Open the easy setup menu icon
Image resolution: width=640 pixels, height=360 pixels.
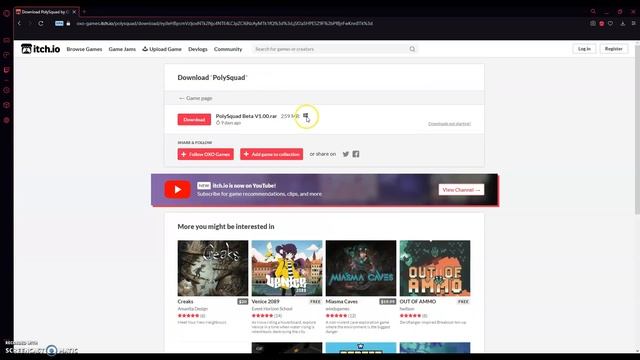point(633,24)
